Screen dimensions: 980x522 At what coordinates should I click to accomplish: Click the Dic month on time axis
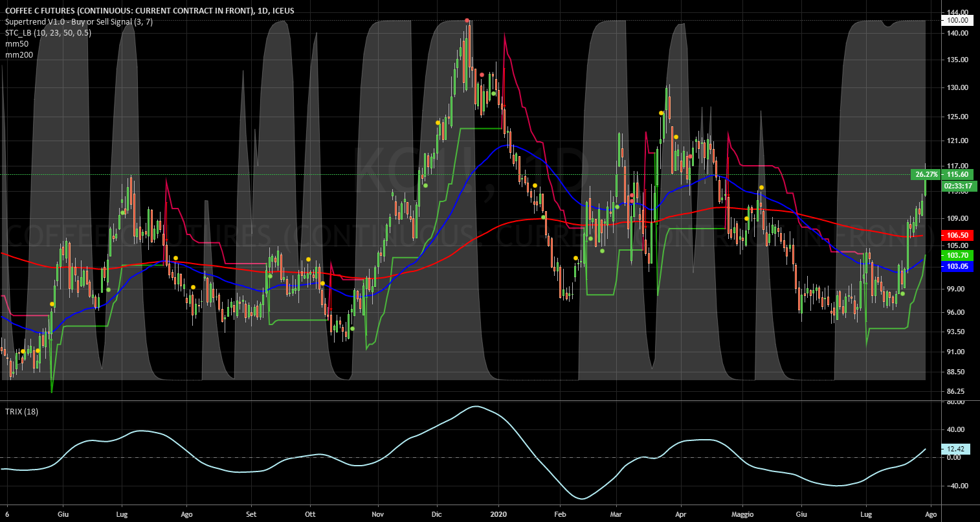point(436,515)
